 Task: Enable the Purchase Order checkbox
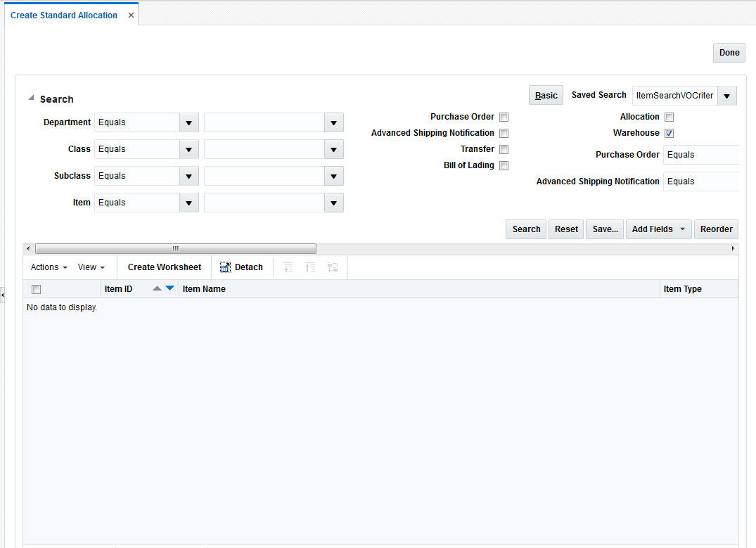tap(504, 117)
